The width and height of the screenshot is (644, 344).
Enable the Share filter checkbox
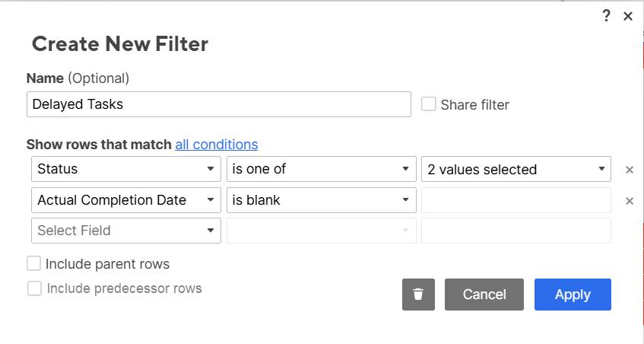[429, 104]
